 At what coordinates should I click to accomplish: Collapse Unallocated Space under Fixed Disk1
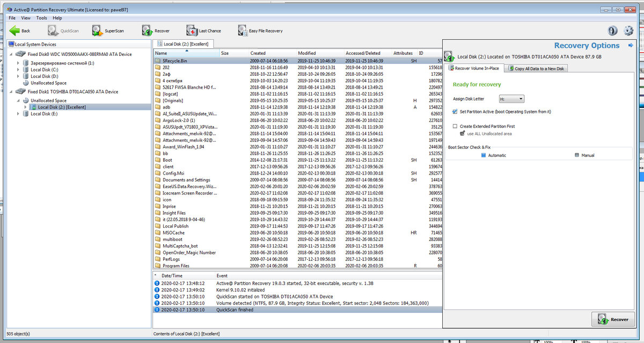[18, 100]
